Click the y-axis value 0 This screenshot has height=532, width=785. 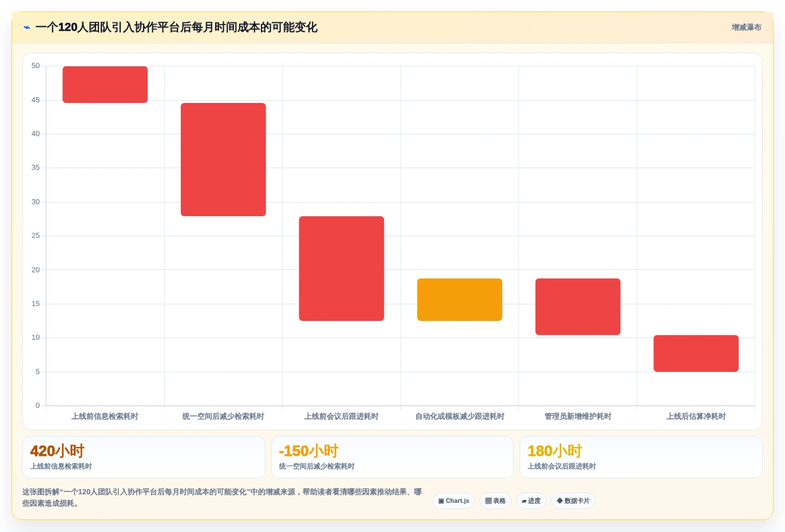tap(38, 406)
